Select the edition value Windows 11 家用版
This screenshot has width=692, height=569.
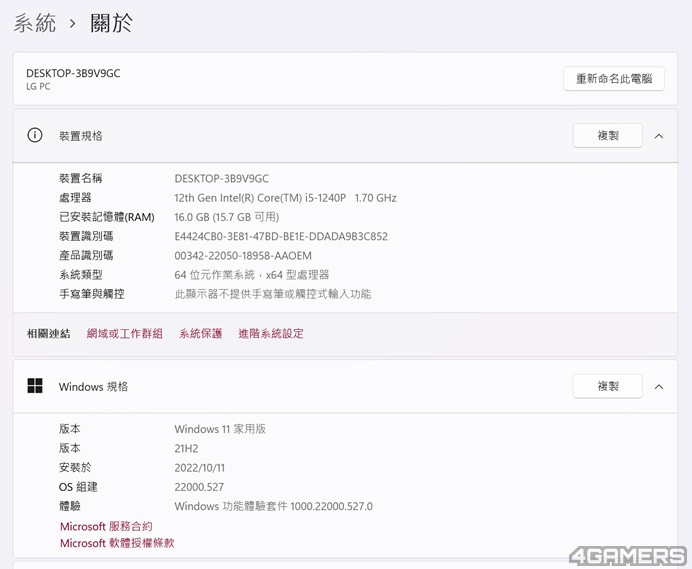(x=220, y=429)
